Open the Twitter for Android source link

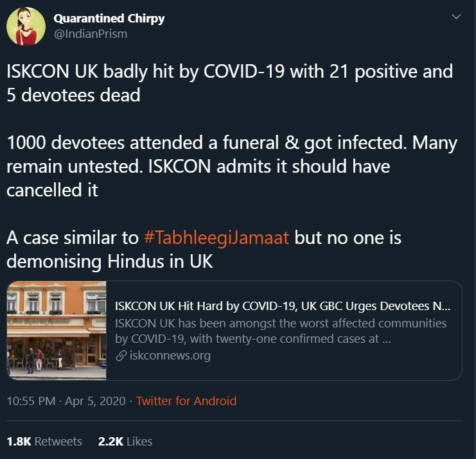pos(186,401)
